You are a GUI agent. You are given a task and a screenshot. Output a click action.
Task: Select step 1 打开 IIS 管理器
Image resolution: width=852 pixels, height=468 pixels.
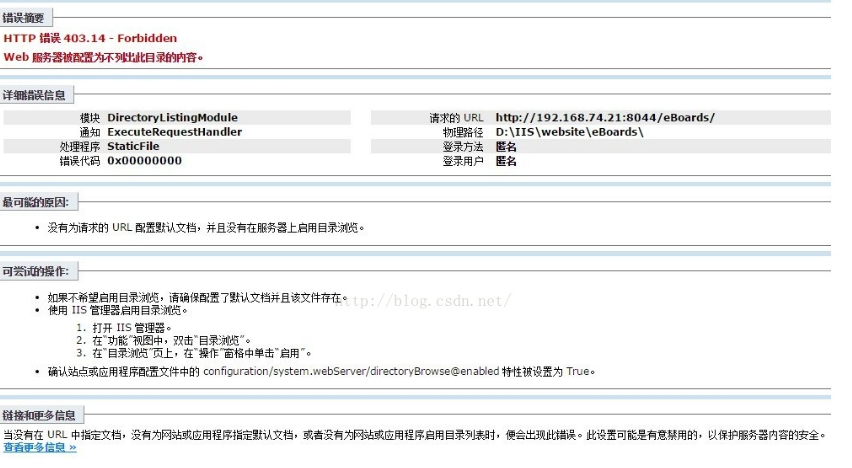point(131,328)
